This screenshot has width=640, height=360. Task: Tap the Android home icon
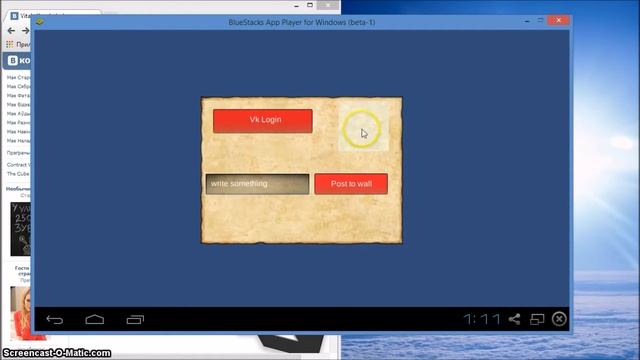(95, 319)
